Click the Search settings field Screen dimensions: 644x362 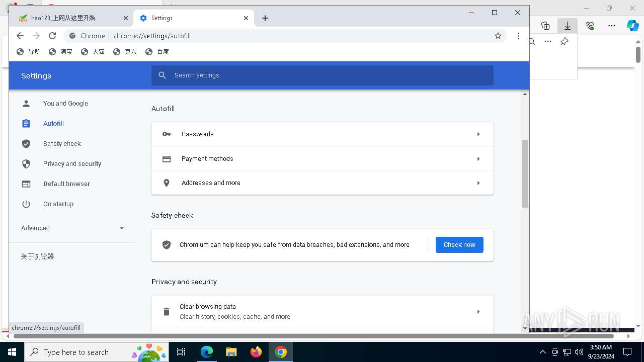(323, 75)
